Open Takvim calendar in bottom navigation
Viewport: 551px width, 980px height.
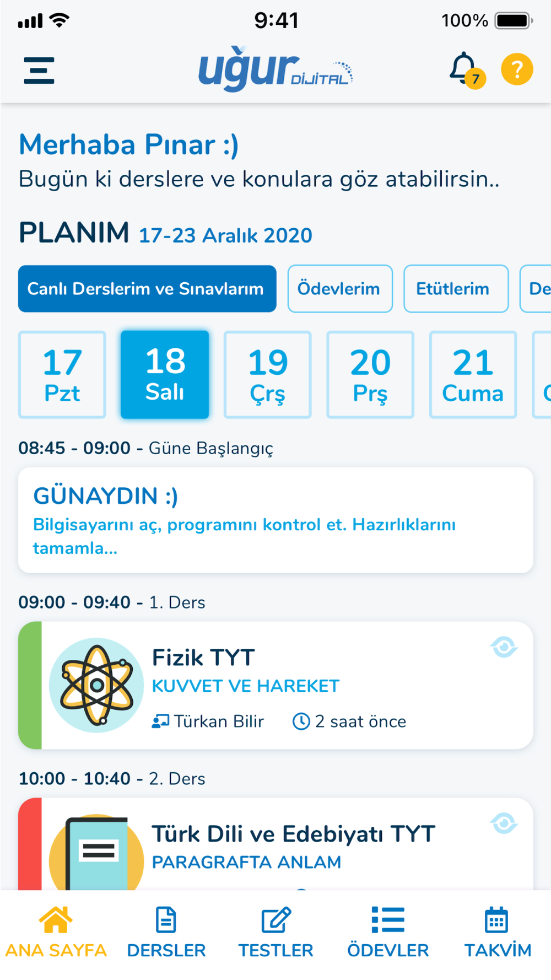click(x=497, y=933)
